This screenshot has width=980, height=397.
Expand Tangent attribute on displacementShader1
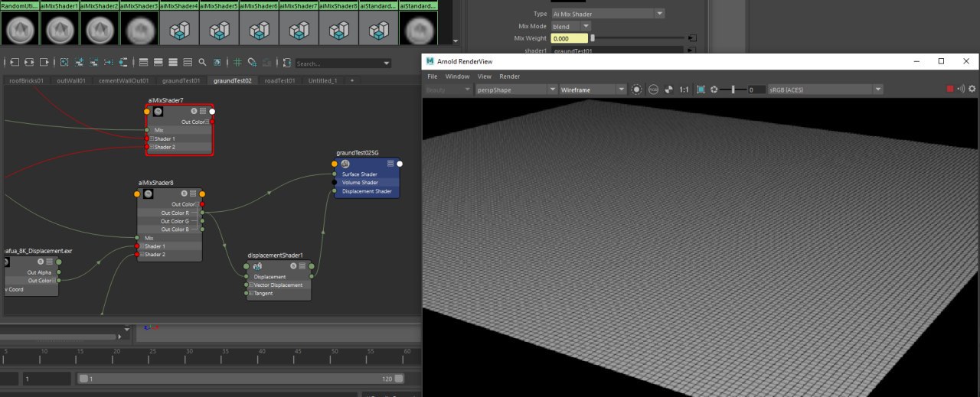point(251,293)
